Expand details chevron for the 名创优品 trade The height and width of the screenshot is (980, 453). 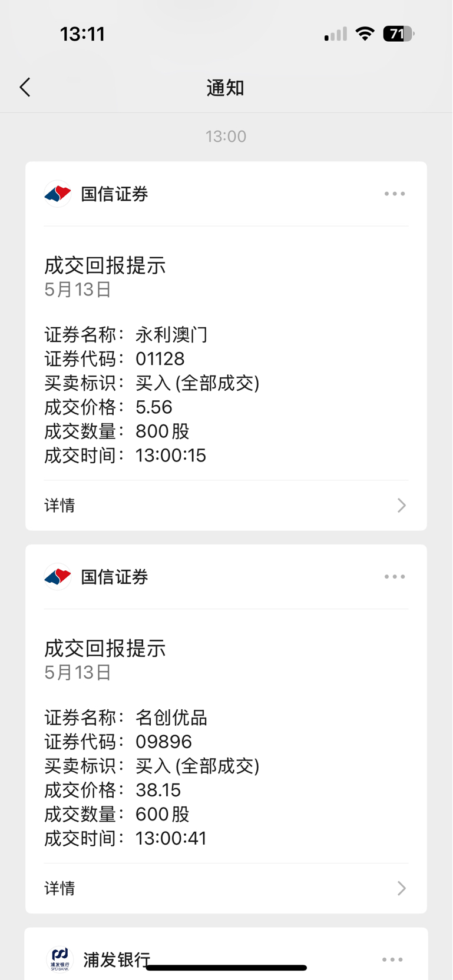[x=401, y=888]
